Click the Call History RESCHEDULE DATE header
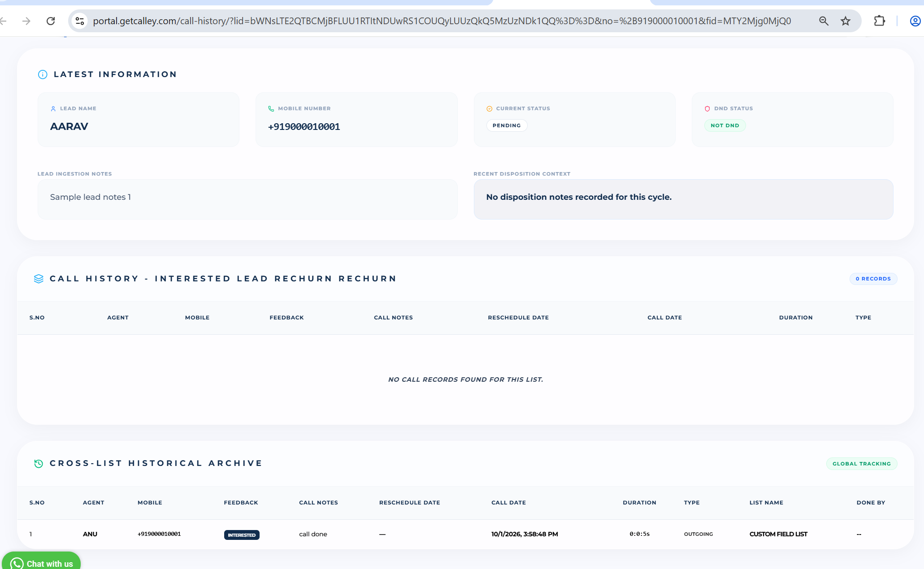The image size is (924, 569). pos(518,318)
